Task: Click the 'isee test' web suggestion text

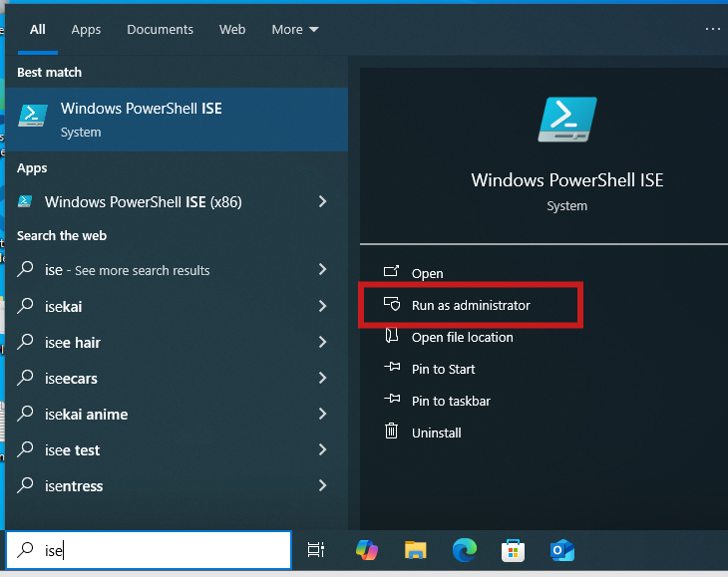Action: tap(72, 449)
